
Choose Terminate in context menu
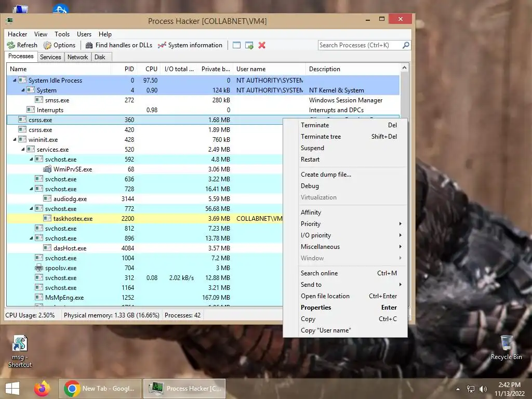click(x=345, y=125)
